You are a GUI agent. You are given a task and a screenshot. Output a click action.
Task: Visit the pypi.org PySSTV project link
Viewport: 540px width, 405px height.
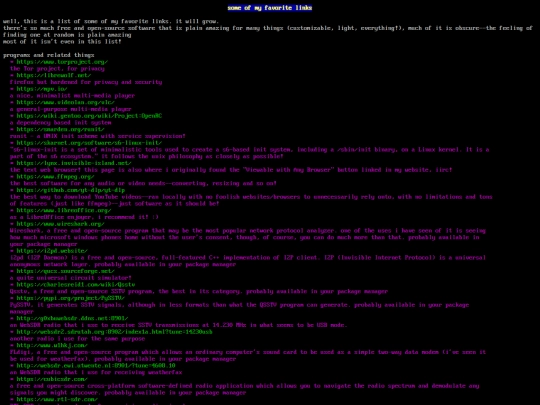tap(71, 298)
